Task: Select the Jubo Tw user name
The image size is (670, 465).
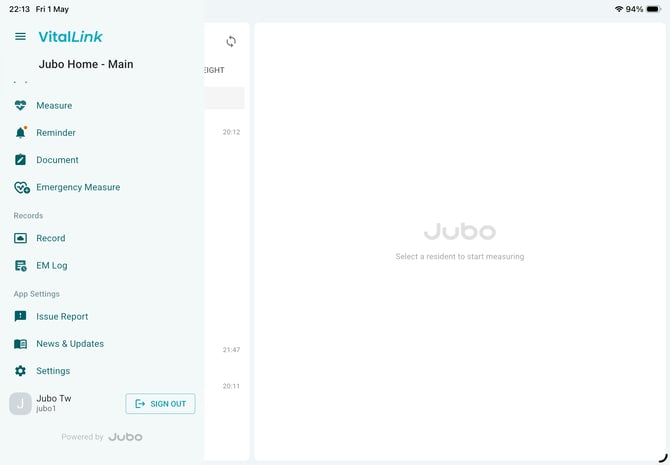Action: (54, 398)
